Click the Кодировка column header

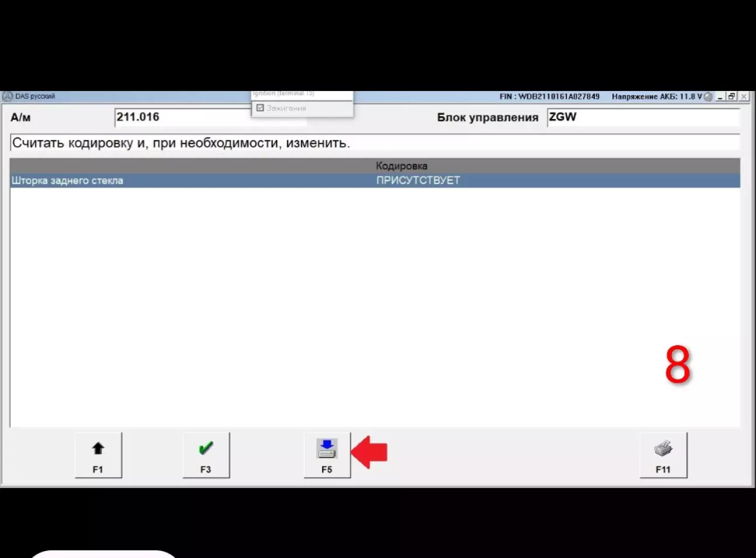coord(401,166)
